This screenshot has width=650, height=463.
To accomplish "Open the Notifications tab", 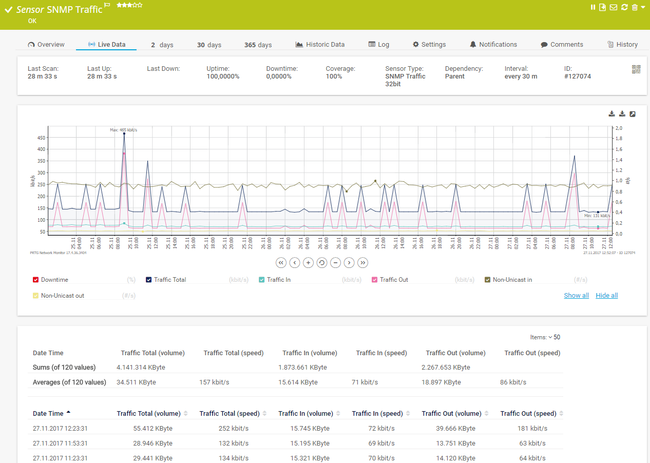I will click(493, 45).
